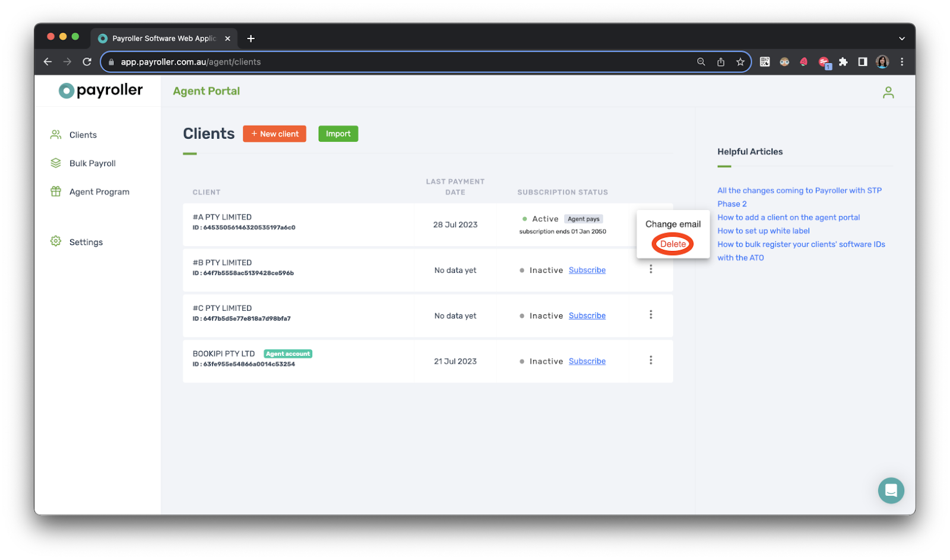Open Bulk Payroll in the sidebar

click(92, 164)
